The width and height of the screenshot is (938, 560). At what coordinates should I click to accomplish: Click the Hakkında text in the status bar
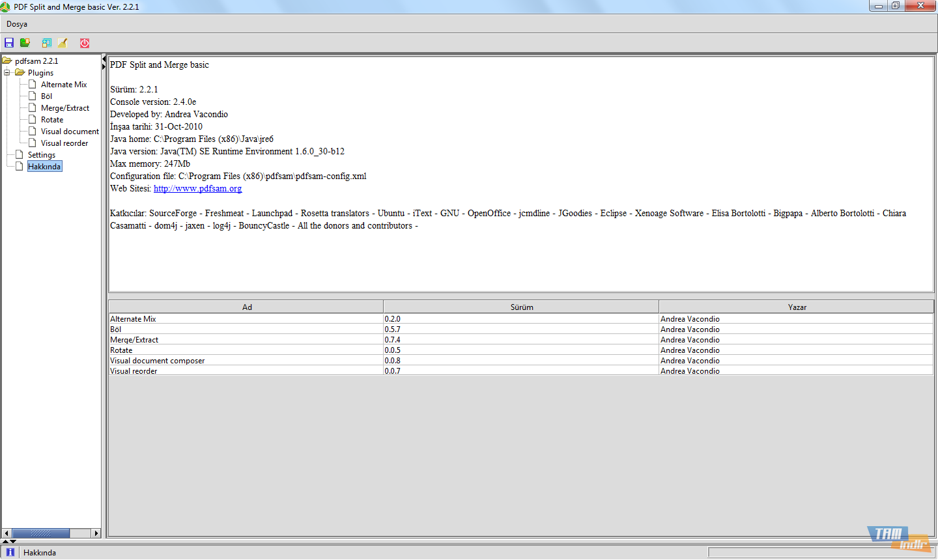[40, 553]
